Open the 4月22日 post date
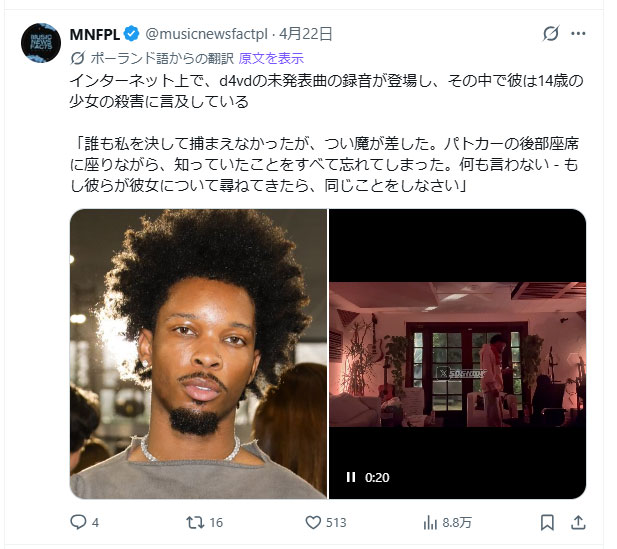 306,34
